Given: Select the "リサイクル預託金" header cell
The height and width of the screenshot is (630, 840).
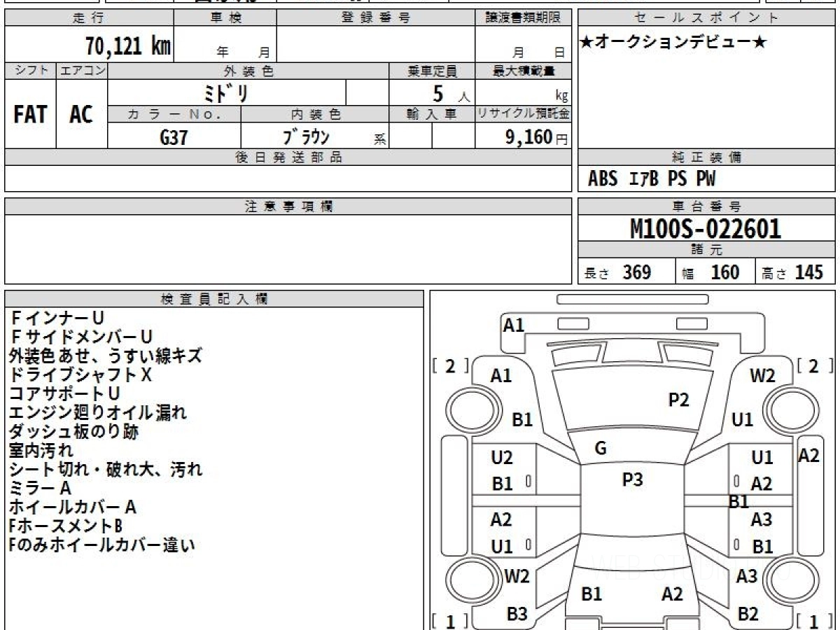Looking at the screenshot, I should pos(523,114).
